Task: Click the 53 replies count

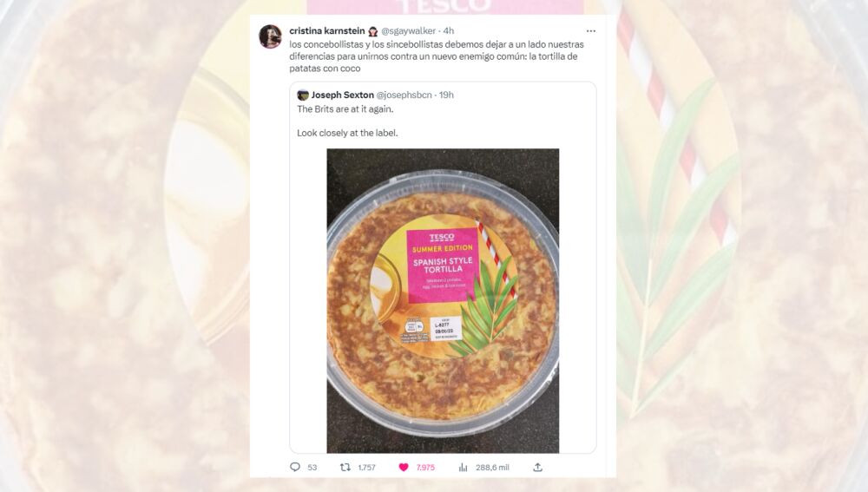Action: [x=312, y=467]
